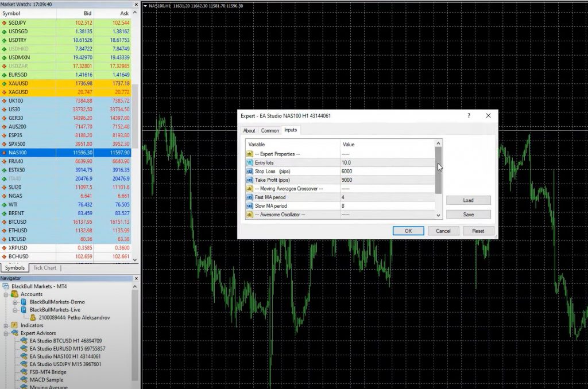Click the Stop Loss integer variable icon

click(250, 172)
